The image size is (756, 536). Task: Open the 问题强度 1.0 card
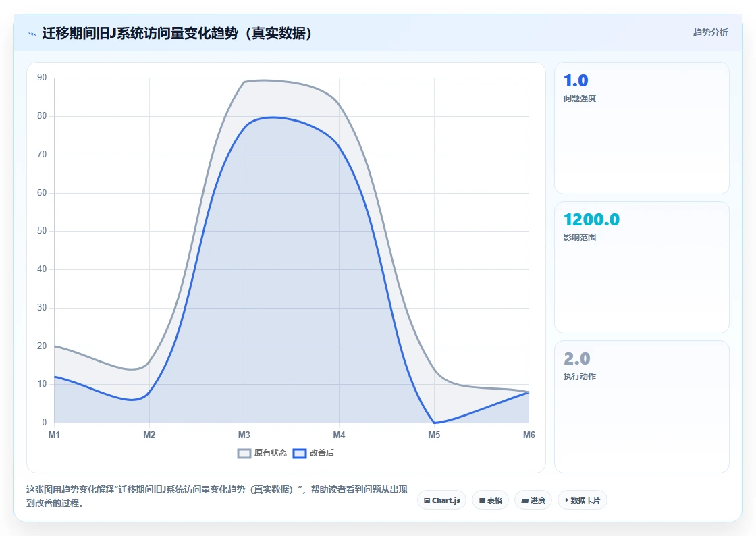[x=642, y=128]
